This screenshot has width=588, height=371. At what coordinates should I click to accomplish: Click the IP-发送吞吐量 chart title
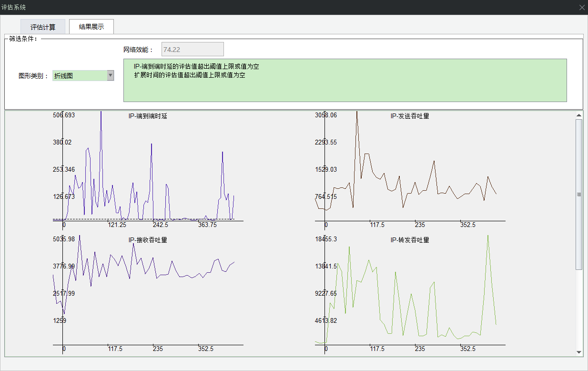tap(410, 116)
